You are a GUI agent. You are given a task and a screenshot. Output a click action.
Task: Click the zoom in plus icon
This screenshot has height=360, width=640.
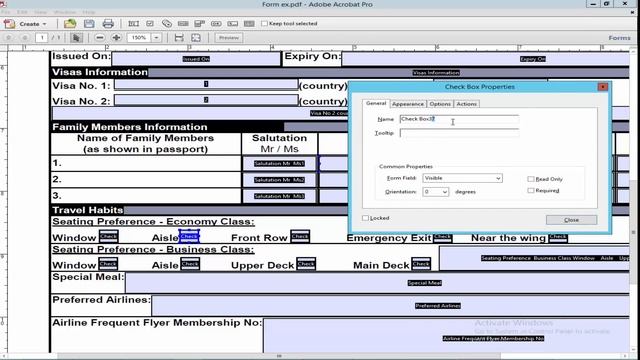point(116,38)
